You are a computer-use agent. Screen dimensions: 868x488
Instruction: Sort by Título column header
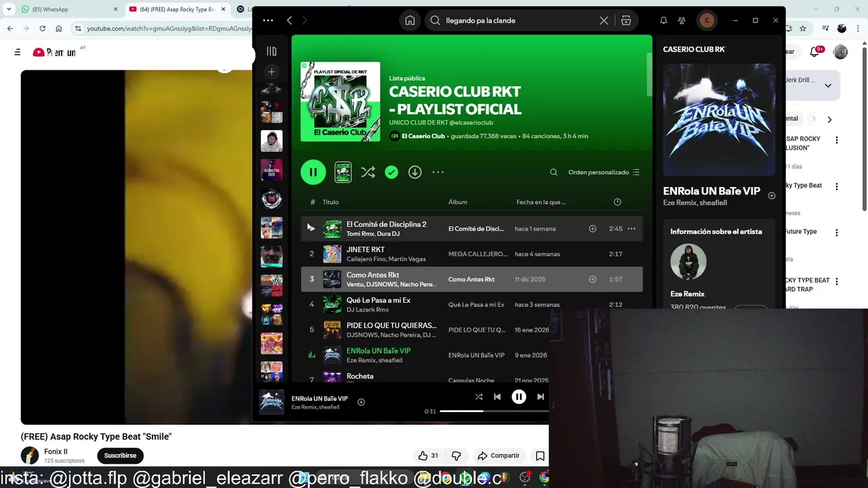[x=330, y=202]
